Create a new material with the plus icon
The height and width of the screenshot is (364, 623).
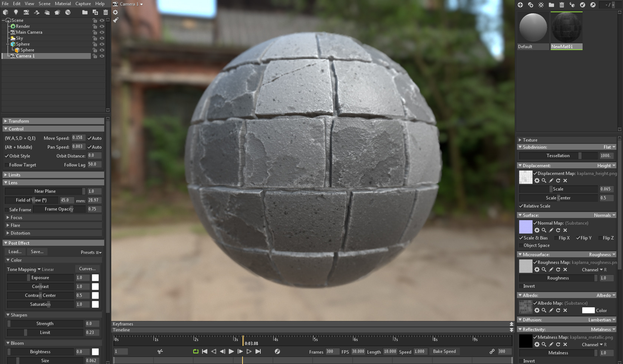pyautogui.click(x=520, y=5)
